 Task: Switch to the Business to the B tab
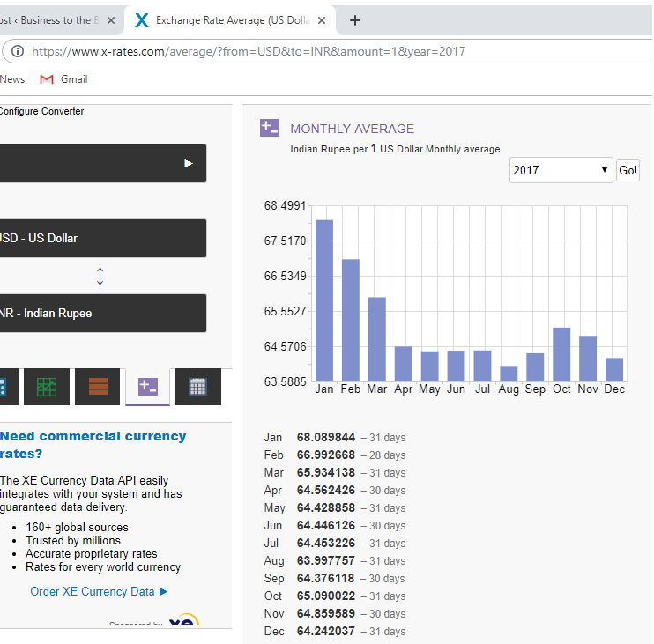coord(48,20)
